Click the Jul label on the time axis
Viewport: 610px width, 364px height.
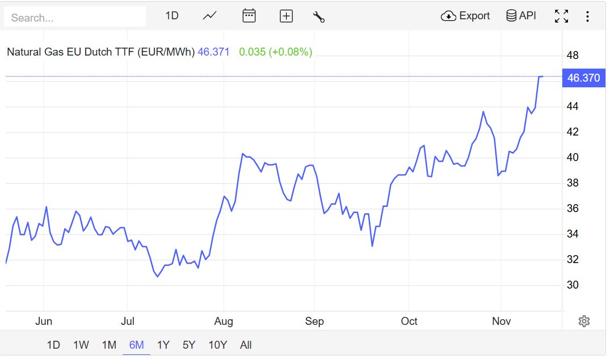(x=128, y=321)
